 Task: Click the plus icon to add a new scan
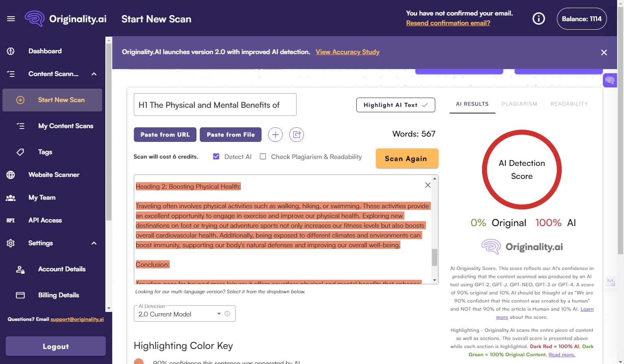tap(275, 135)
